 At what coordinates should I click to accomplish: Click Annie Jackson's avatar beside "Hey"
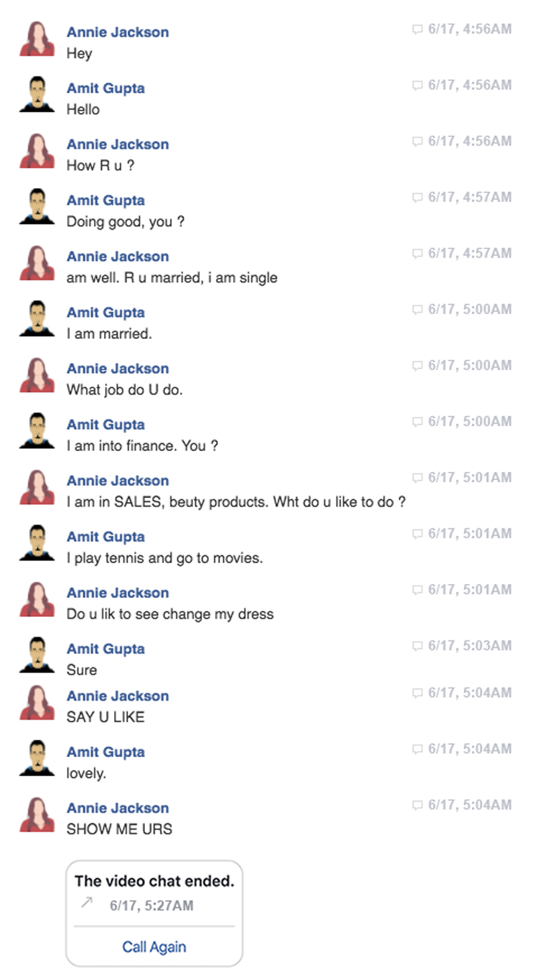(x=37, y=40)
